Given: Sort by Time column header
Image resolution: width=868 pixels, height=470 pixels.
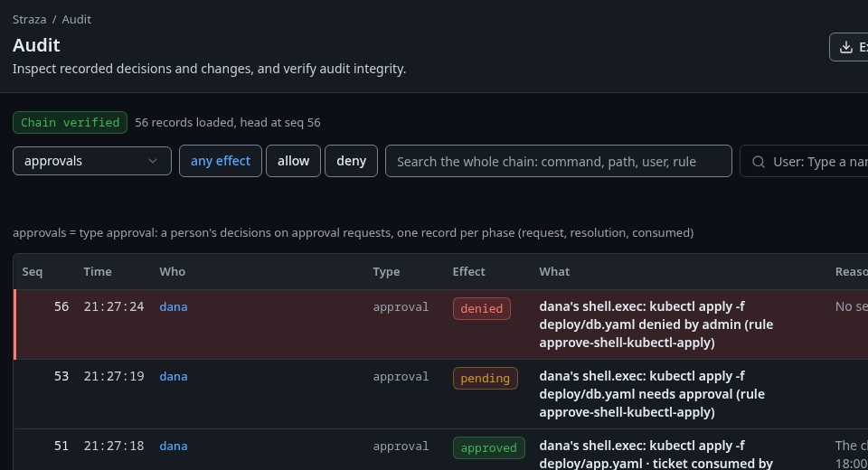Looking at the screenshot, I should (98, 272).
